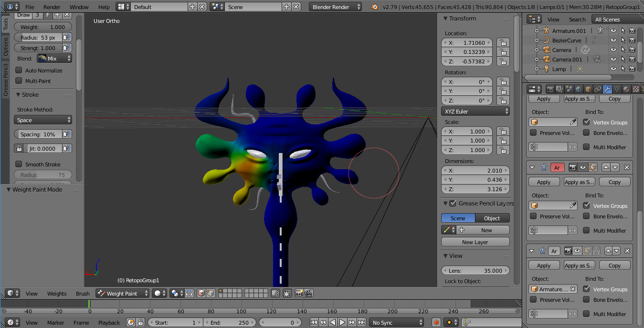
Task: Click the Constraints properties tab chain icon
Action: [598, 89]
